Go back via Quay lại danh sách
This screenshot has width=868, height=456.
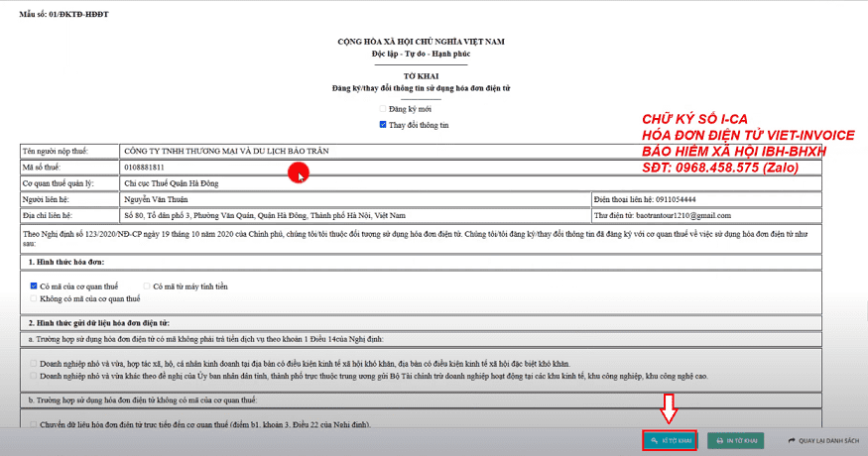coord(823,441)
